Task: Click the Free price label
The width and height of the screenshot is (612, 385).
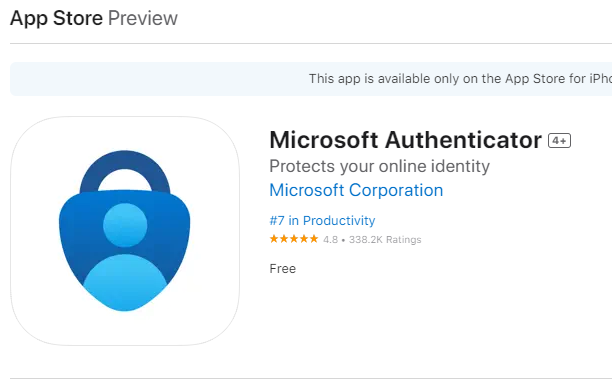Action: click(x=283, y=269)
